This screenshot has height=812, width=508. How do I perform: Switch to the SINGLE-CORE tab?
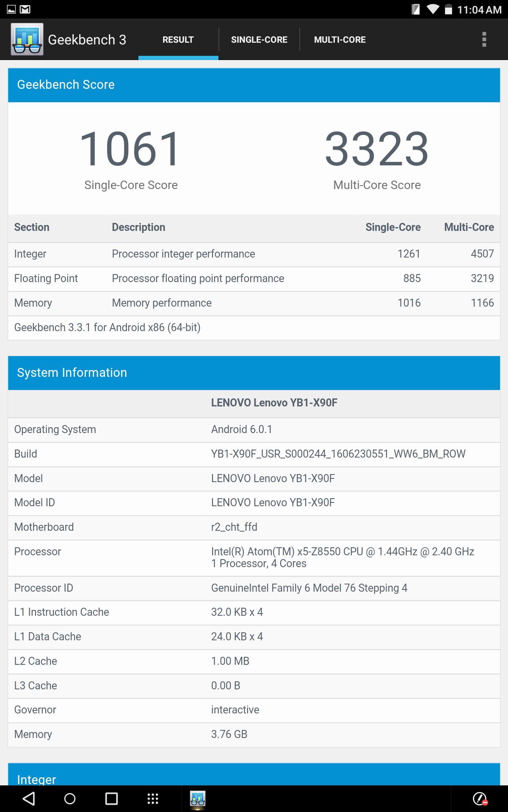click(259, 39)
